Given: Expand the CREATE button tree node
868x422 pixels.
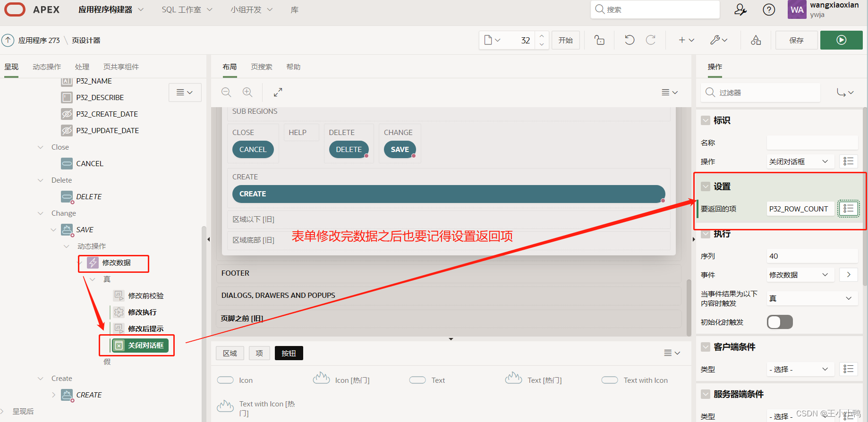Looking at the screenshot, I should (53, 395).
